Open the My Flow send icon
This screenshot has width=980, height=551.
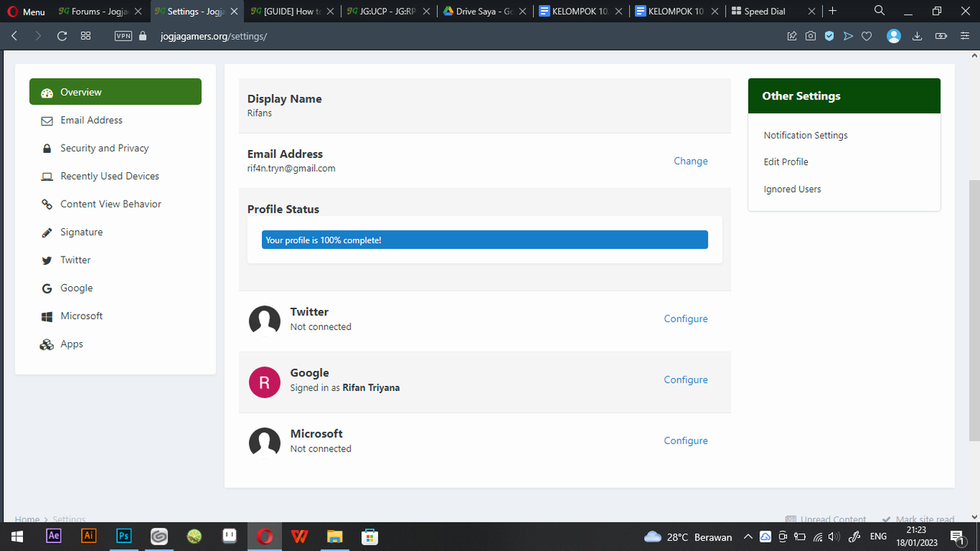[x=848, y=36]
